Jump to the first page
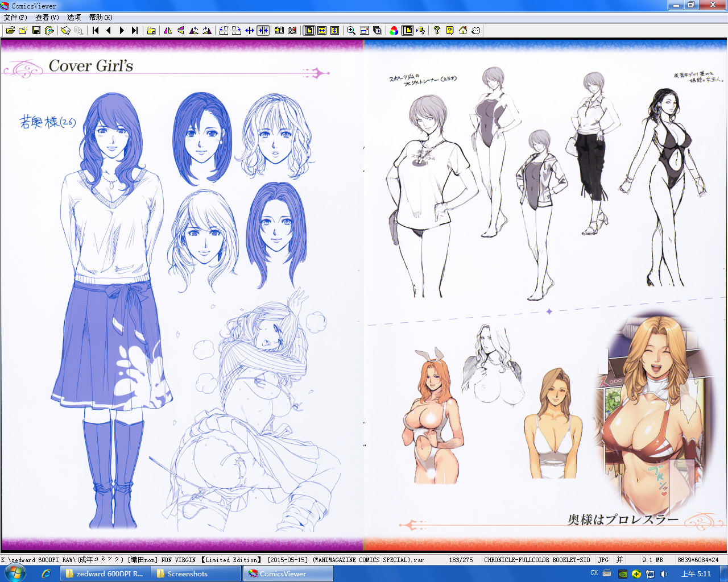This screenshot has height=582, width=728. pos(96,31)
